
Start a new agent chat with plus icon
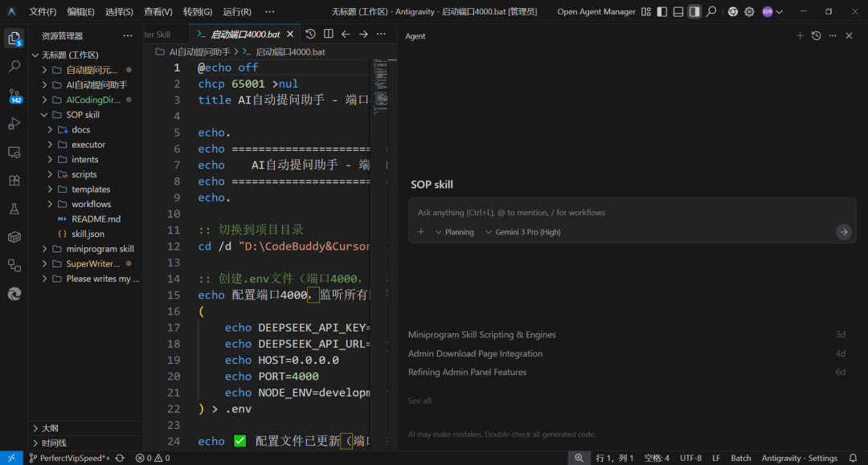pos(799,36)
